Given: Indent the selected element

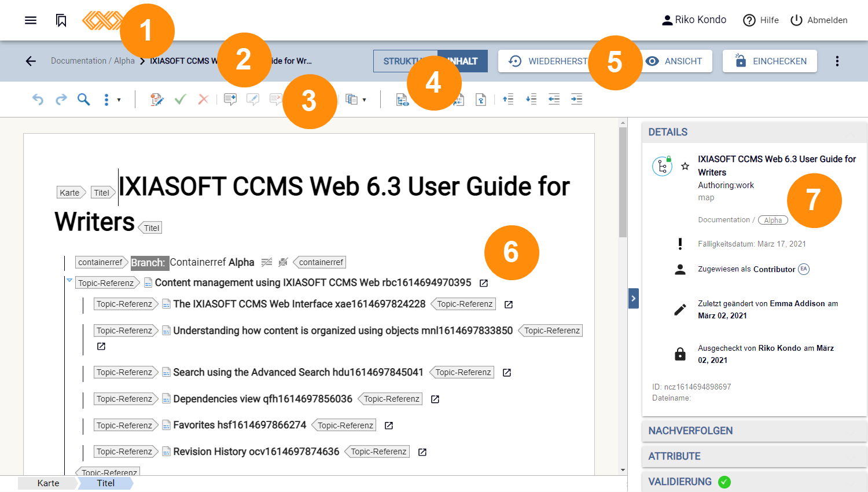Looking at the screenshot, I should click(x=576, y=100).
